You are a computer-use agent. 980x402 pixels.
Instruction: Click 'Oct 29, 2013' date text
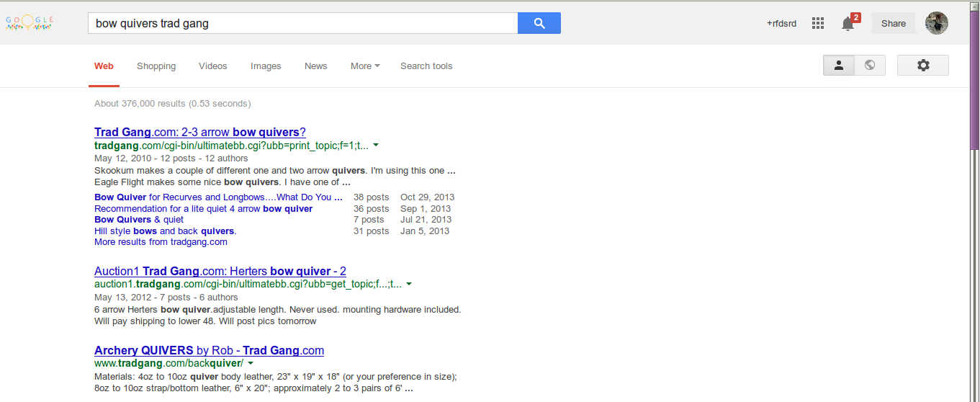[x=428, y=197]
